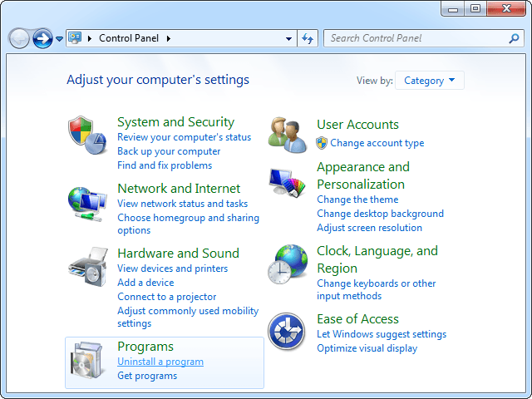Click the Network and Internet globe icon
Screen dimensions: 532x399
(x=87, y=204)
